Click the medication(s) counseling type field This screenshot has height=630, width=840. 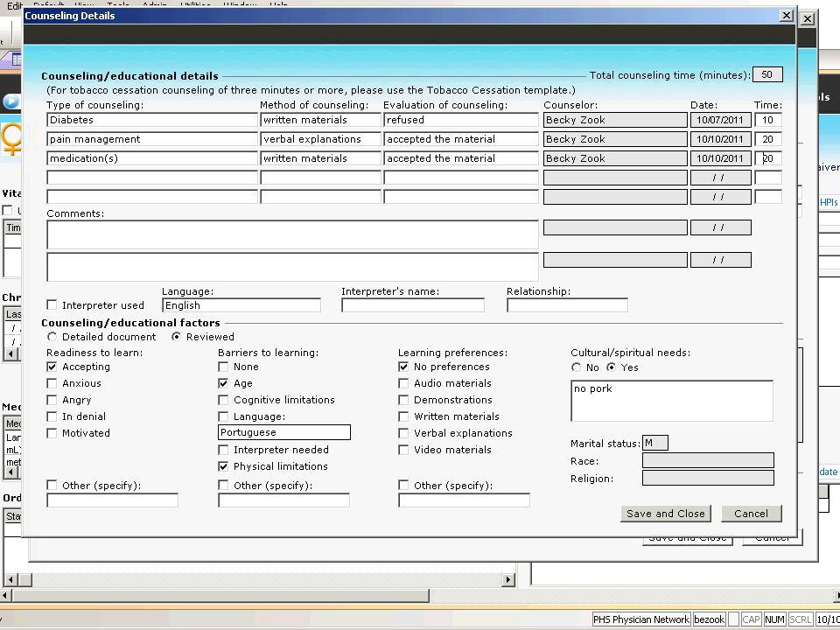click(x=152, y=158)
